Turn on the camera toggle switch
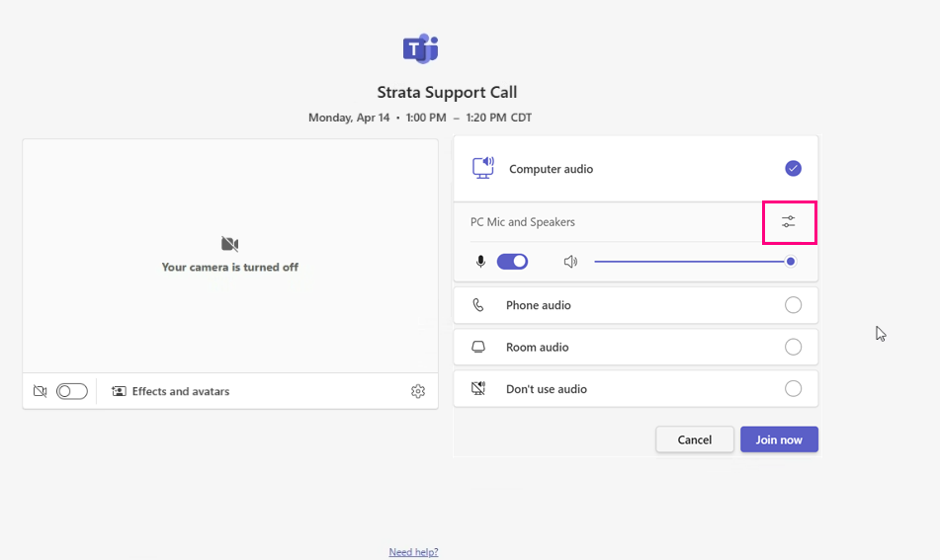Screen dimensions: 940x560 [x=72, y=391]
